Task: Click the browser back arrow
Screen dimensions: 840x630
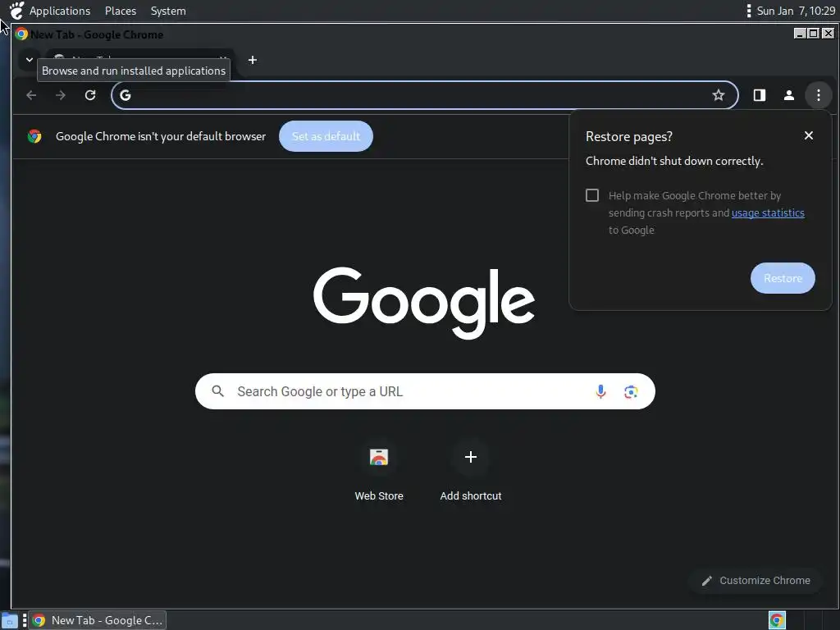Action: click(x=31, y=95)
